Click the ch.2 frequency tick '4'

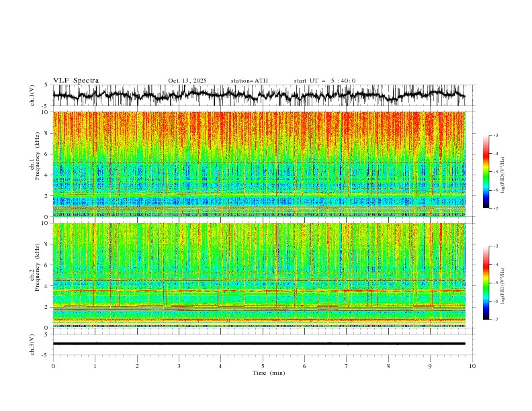pyautogui.click(x=46, y=286)
